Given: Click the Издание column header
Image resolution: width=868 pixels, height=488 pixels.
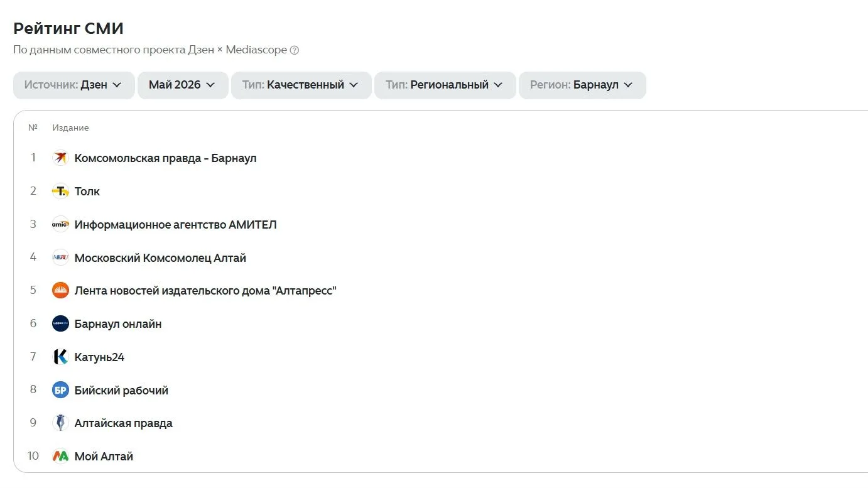Looking at the screenshot, I should [70, 128].
